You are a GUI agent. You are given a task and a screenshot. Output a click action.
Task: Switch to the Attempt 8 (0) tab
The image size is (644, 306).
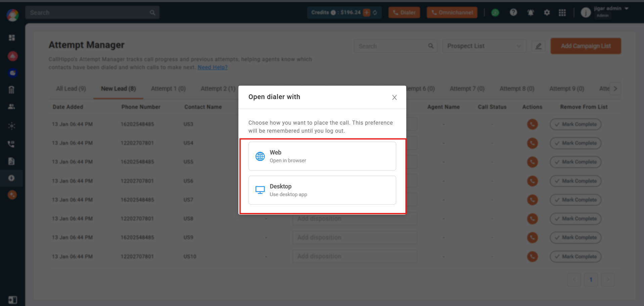point(517,89)
